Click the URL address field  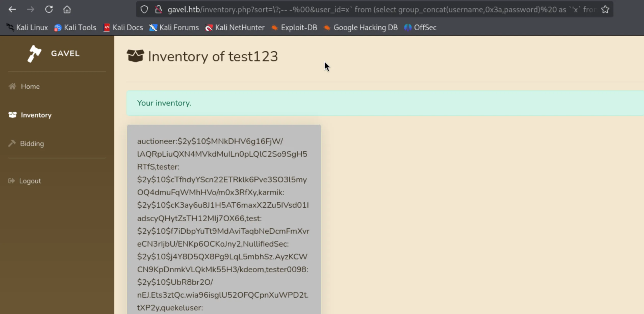point(357,10)
